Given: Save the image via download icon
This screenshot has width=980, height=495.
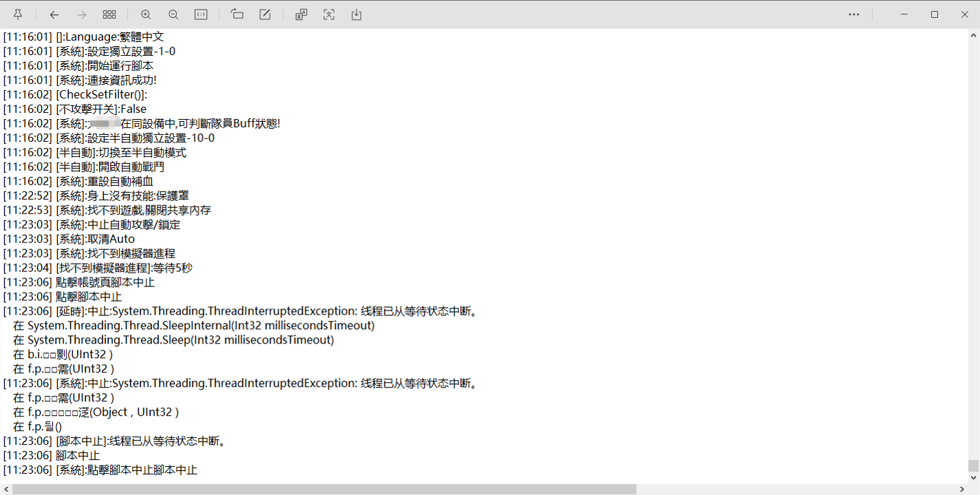Looking at the screenshot, I should point(356,14).
